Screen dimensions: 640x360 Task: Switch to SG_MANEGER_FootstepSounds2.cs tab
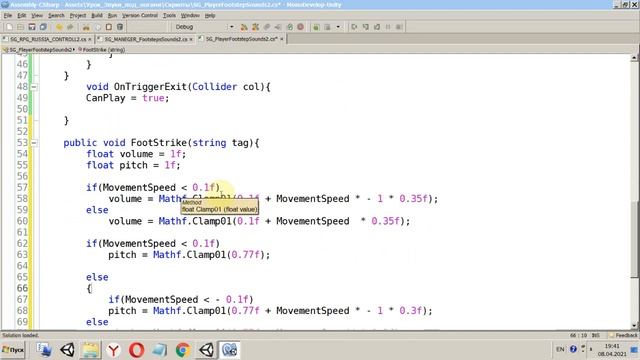[x=146, y=39]
